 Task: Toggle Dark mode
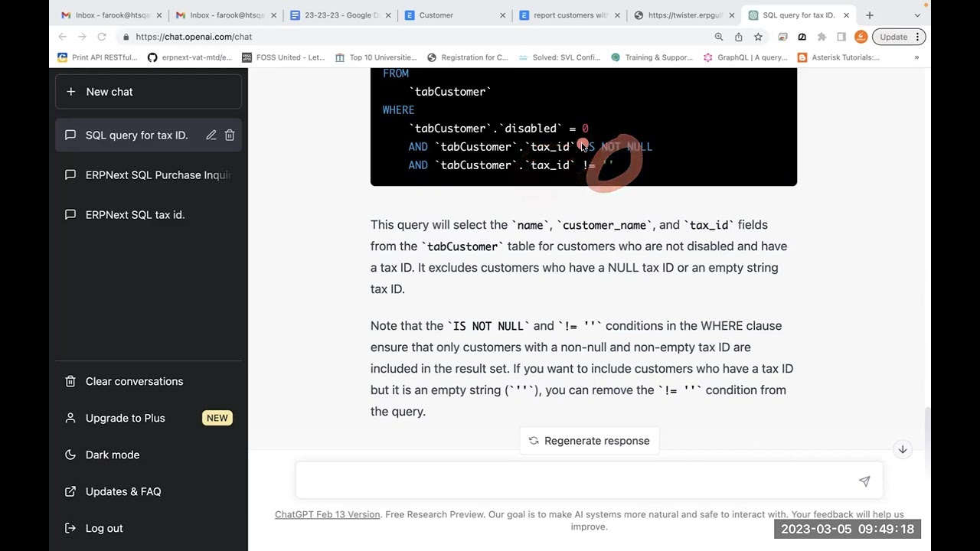pos(149,455)
